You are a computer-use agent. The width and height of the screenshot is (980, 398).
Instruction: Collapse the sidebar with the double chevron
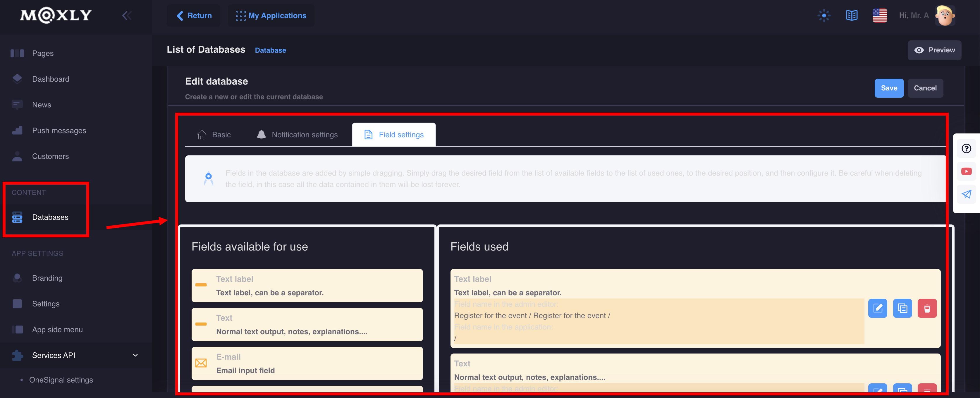[x=127, y=16]
